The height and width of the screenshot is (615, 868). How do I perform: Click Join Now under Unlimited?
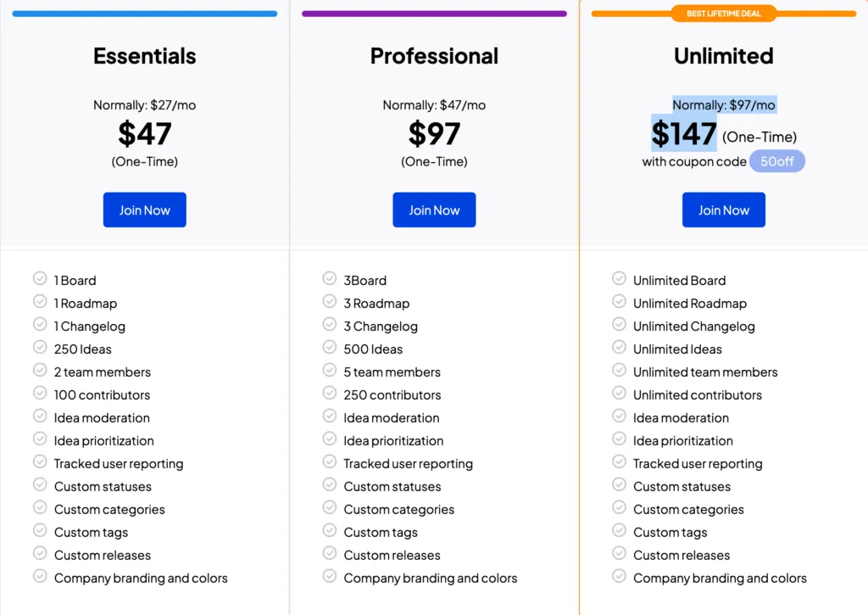point(723,210)
